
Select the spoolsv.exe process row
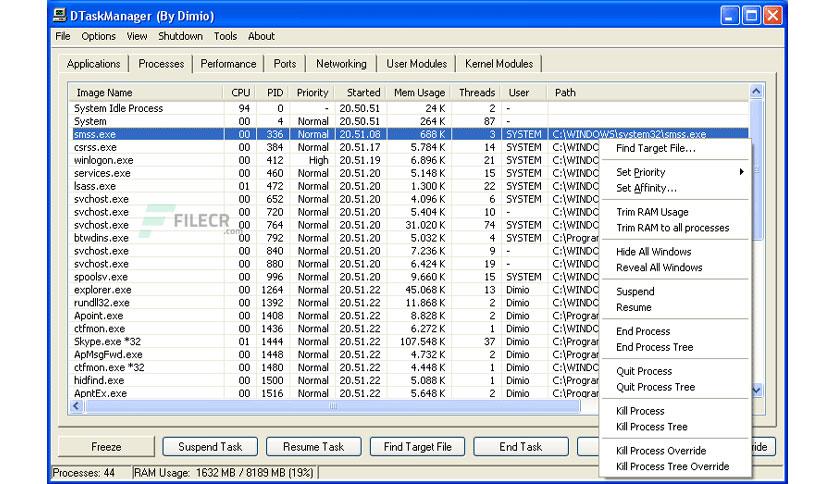tap(336, 277)
